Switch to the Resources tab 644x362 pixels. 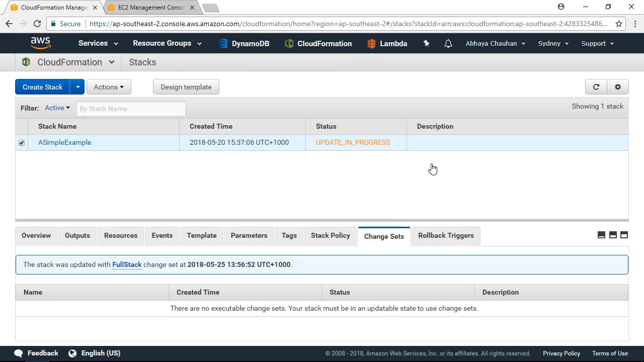click(x=121, y=235)
